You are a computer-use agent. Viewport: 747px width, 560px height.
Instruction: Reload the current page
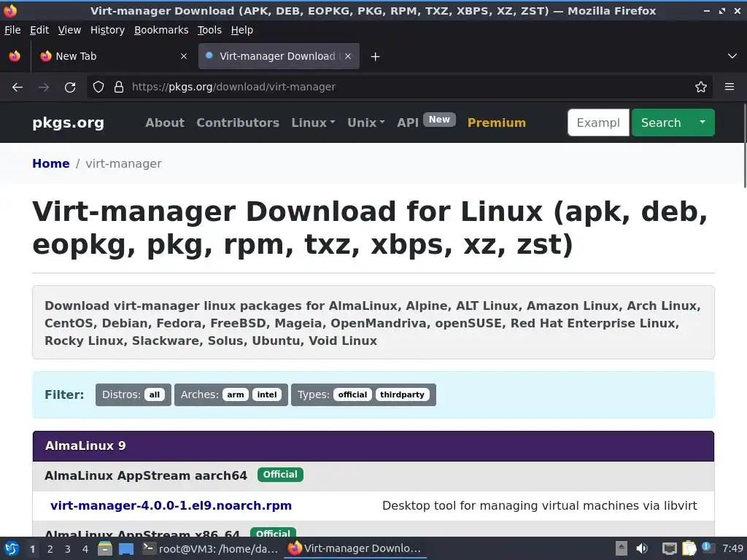[x=70, y=87]
